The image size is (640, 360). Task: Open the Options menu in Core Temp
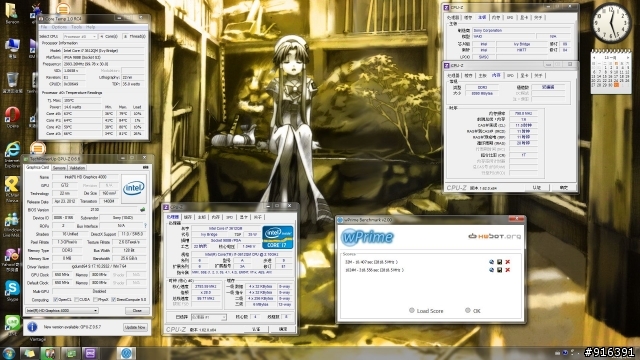pyautogui.click(x=59, y=27)
